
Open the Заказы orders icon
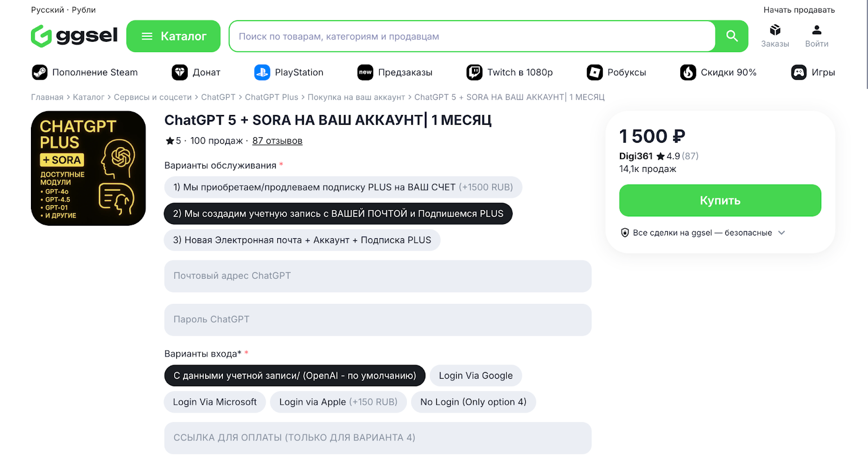pyautogui.click(x=775, y=30)
